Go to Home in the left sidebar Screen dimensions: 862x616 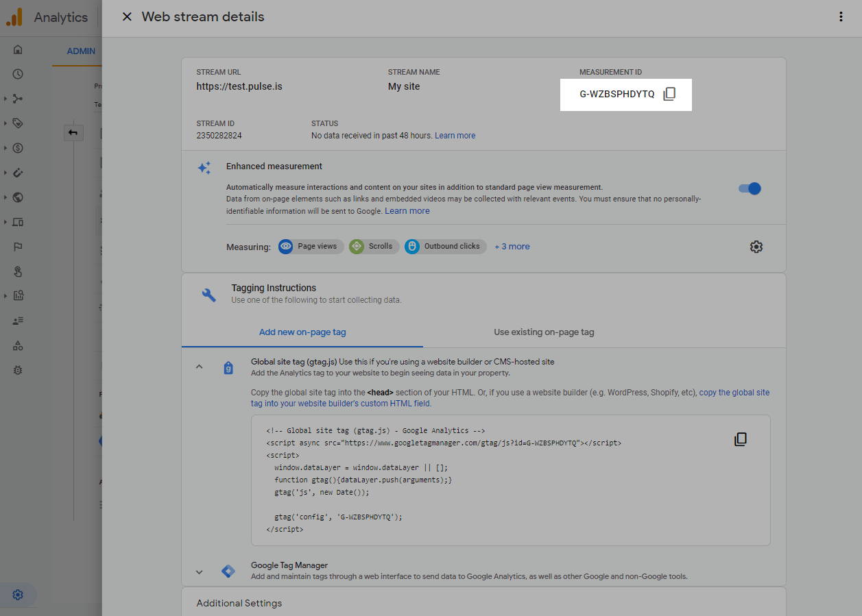[18, 49]
